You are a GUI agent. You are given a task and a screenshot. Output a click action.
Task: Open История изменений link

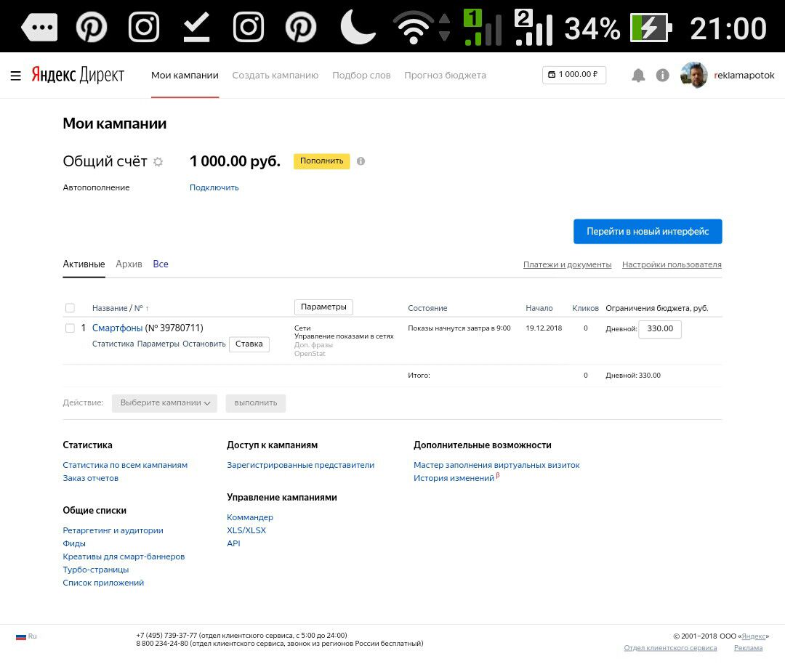[x=454, y=478]
